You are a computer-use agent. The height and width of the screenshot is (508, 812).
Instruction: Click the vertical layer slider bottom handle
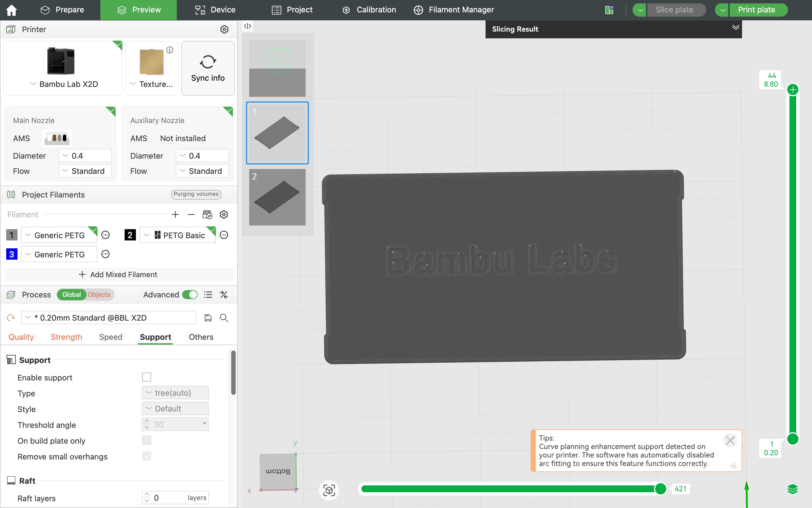[x=793, y=439]
